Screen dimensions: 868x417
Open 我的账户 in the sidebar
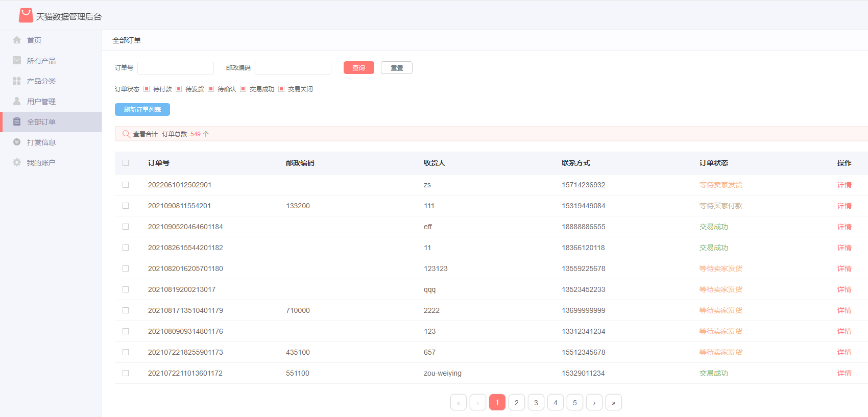51,163
